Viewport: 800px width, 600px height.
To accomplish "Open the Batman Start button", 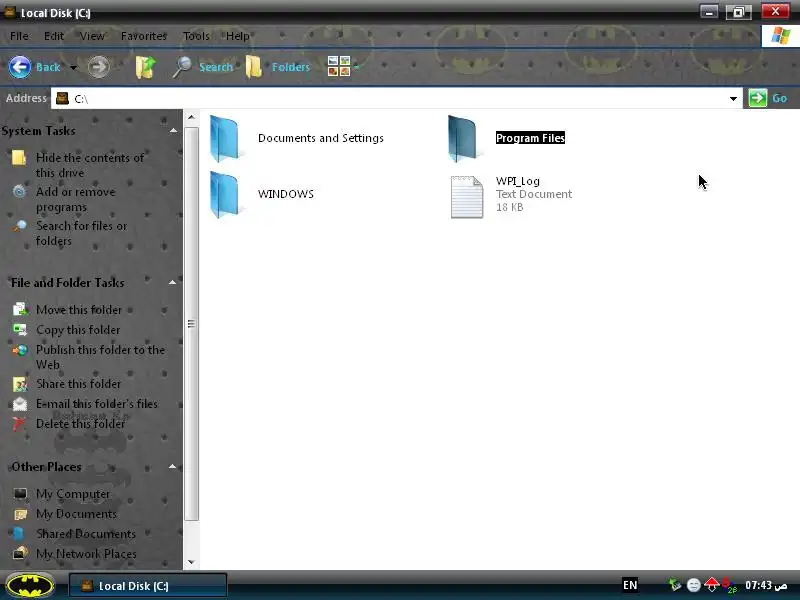I will tap(31, 585).
